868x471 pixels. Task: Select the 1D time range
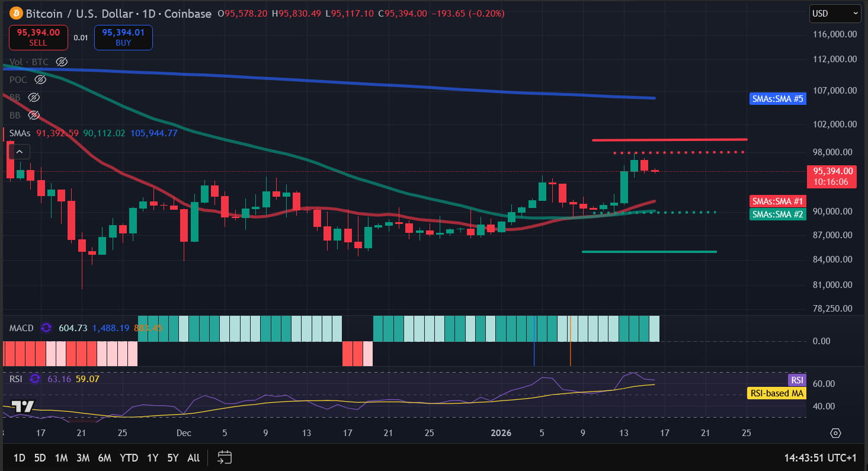tap(19, 458)
